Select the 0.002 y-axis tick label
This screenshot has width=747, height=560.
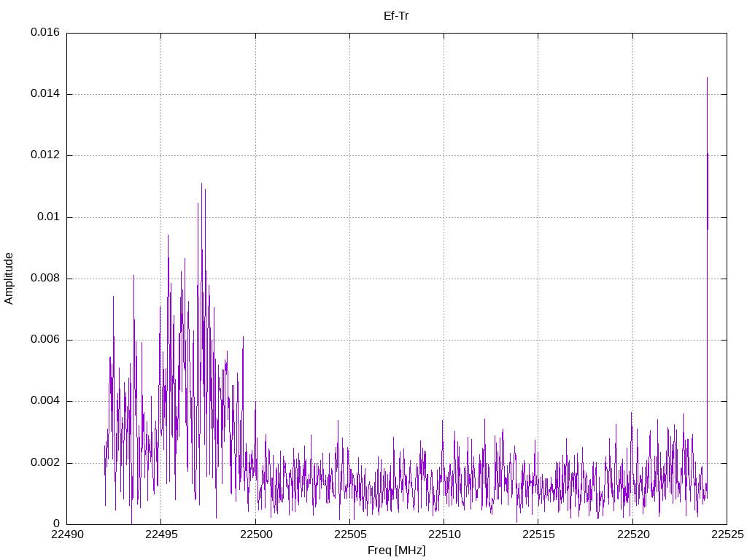(x=44, y=463)
